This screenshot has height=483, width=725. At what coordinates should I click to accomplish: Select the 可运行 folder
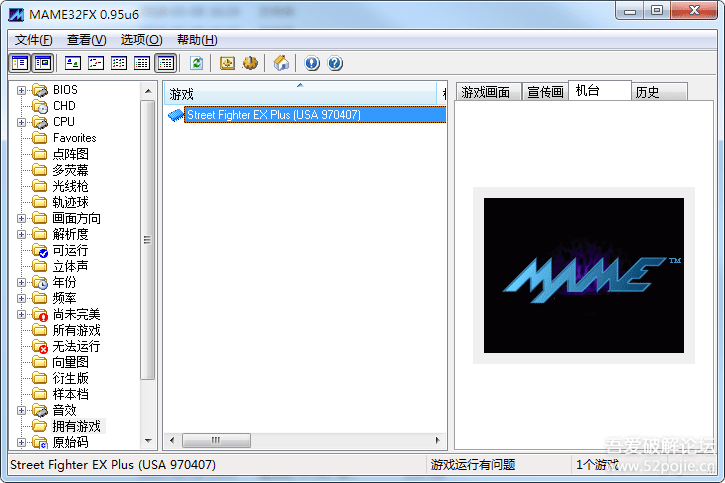click(x=70, y=250)
